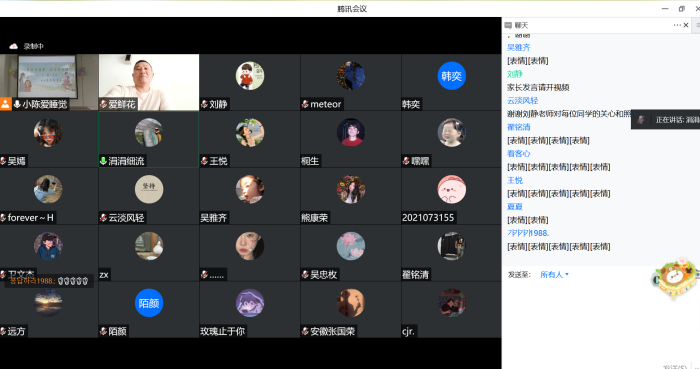Image resolution: width=700 pixels, height=369 pixels.
Task: Click the cloud recording status icon
Action: (13, 46)
